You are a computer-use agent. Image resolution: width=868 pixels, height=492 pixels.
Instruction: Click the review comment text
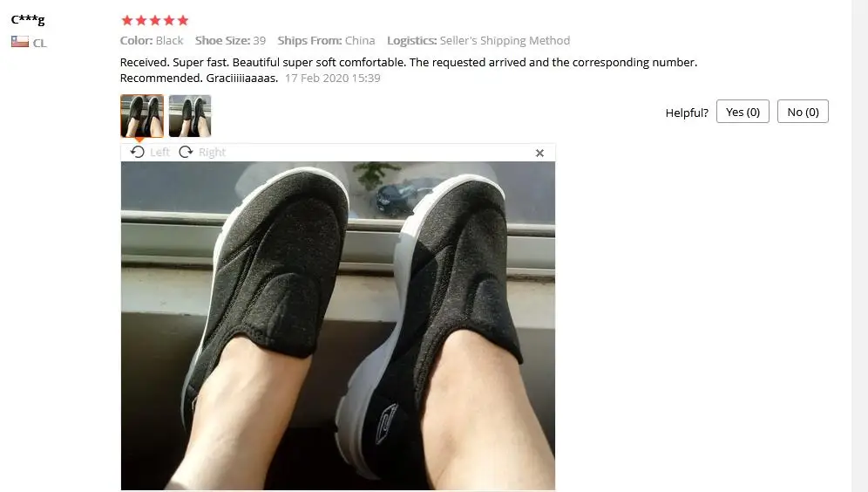point(409,70)
